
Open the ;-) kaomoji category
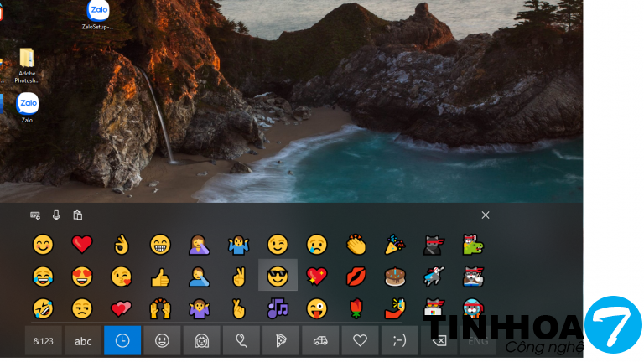click(398, 341)
